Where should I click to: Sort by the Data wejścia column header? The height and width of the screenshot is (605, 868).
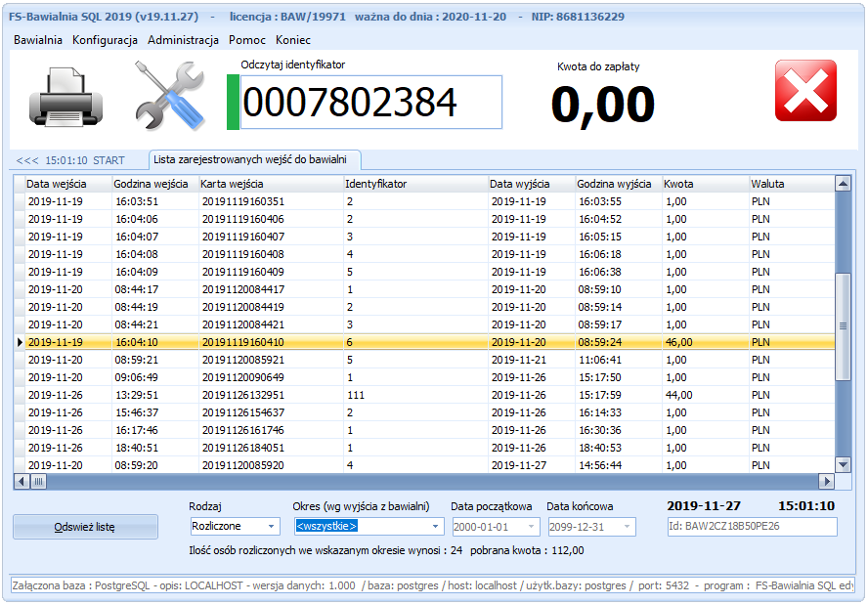pos(68,184)
